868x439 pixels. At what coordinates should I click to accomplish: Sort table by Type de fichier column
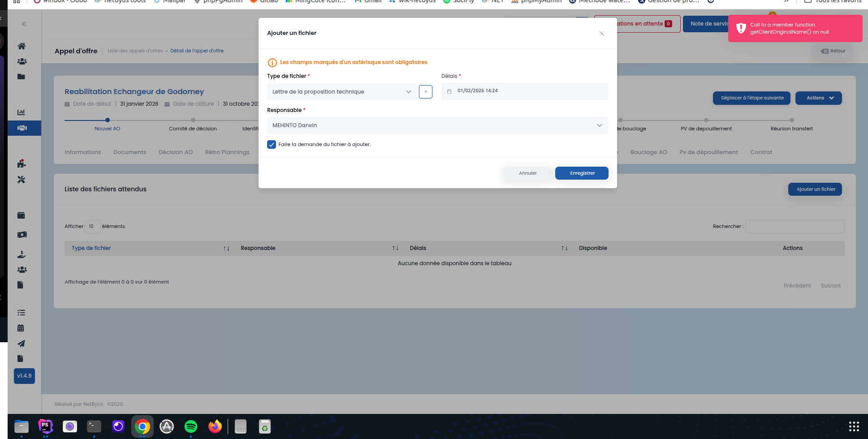(x=91, y=248)
